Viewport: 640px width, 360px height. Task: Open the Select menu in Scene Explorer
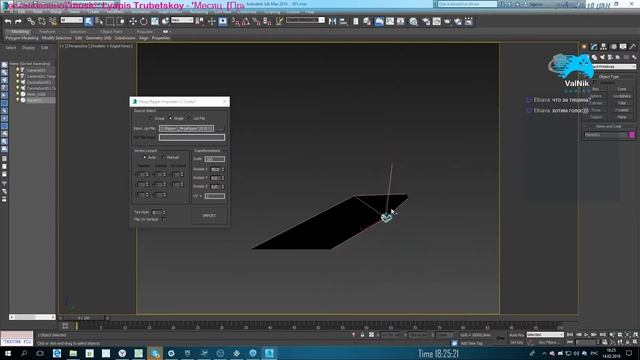coord(11,48)
